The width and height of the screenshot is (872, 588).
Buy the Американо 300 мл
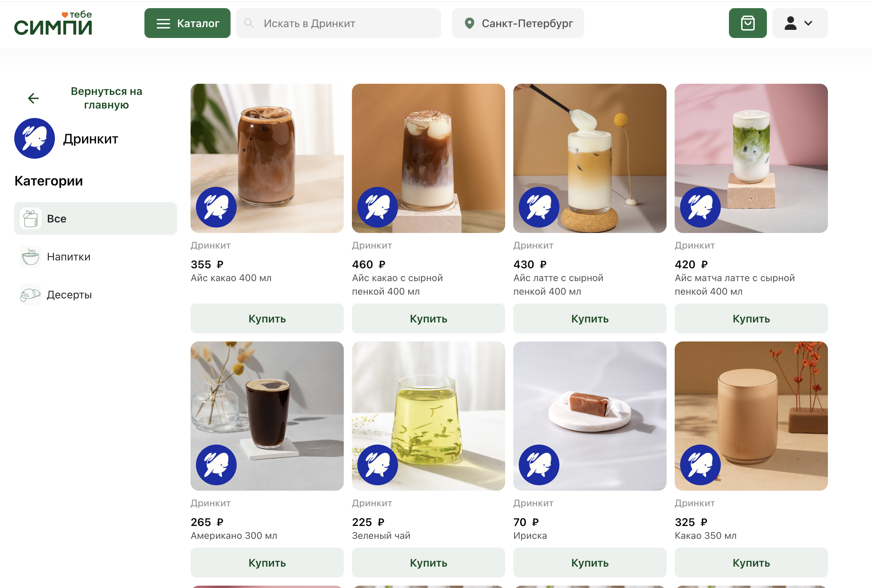[x=267, y=563]
